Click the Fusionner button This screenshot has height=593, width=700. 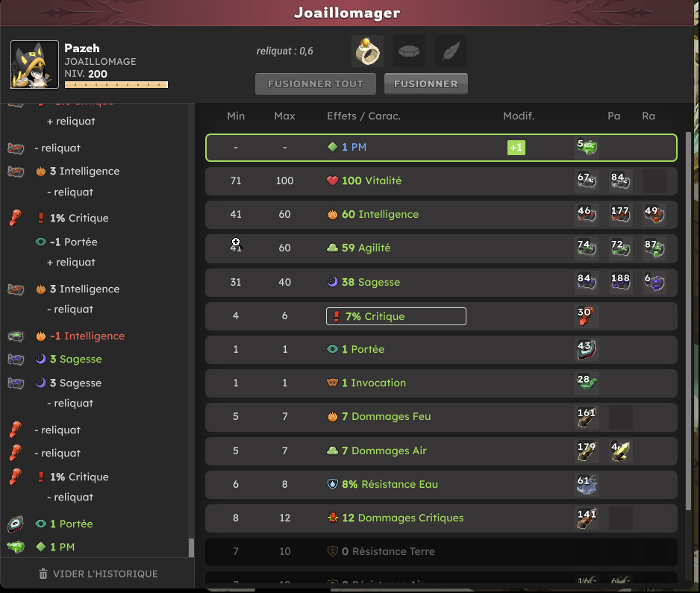click(426, 84)
